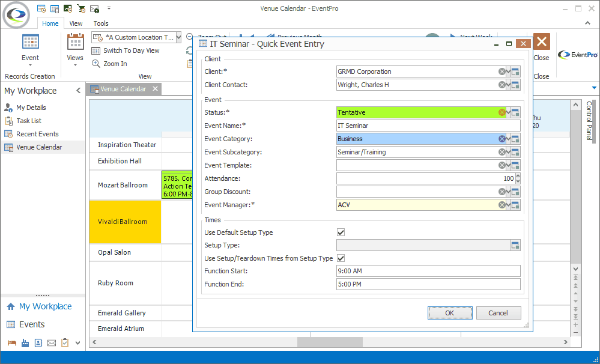Viewport: 600px width, 364px height.
Task: Click the chart-with-clock quick access icon
Action: pyautogui.click(x=68, y=8)
